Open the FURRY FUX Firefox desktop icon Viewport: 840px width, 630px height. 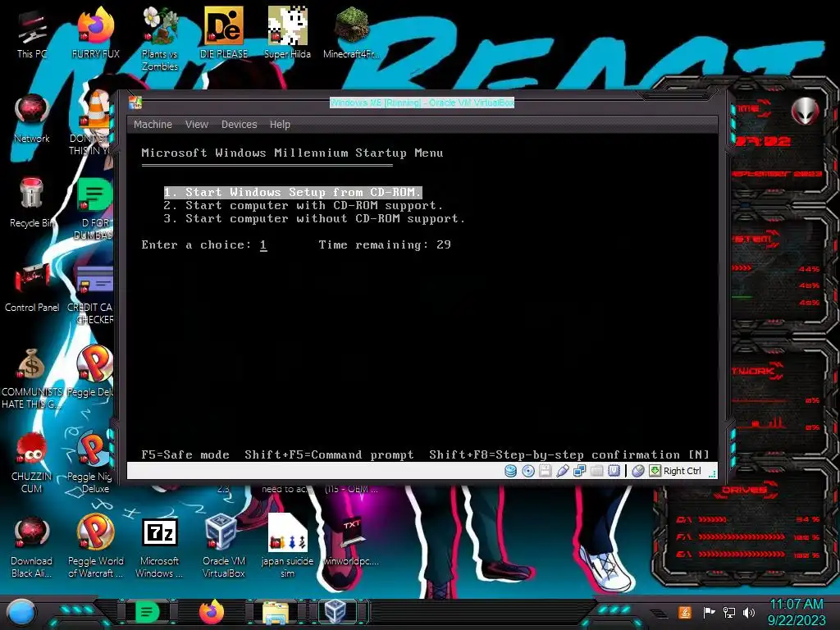point(96,33)
